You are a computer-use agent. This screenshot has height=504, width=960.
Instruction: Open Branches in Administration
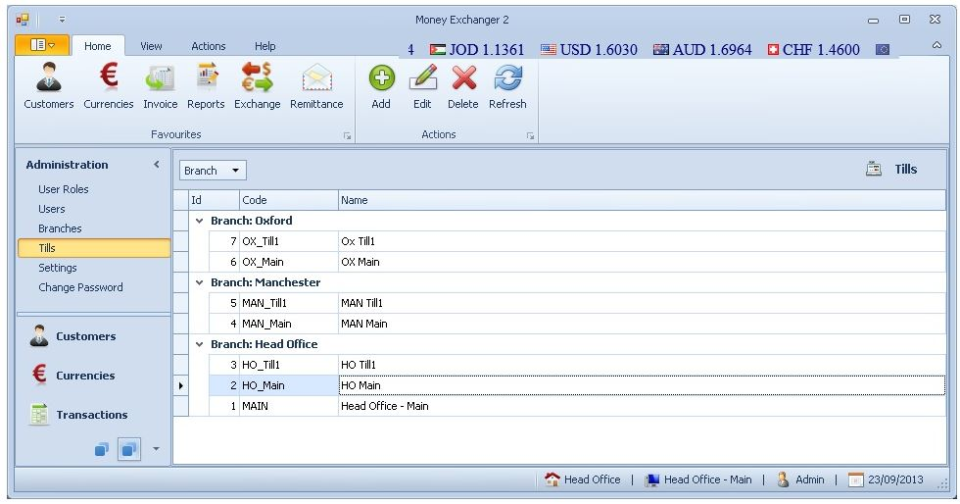[x=59, y=228]
